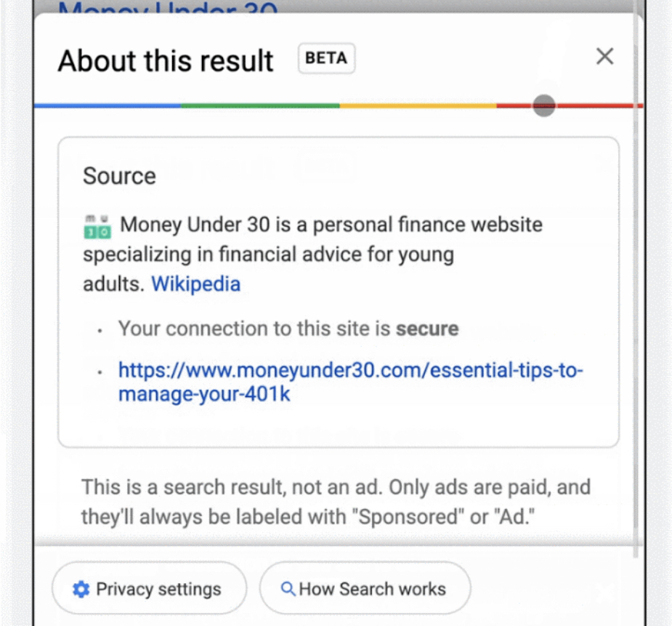Click the magnifier icon beside How Search works
672x626 pixels.
(288, 589)
